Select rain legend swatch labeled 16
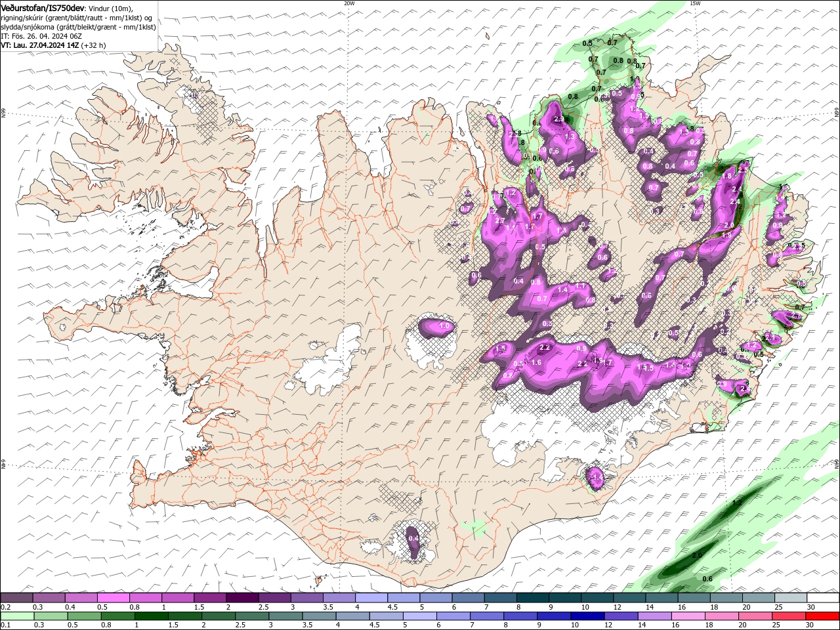The width and height of the screenshot is (840, 630). (689, 616)
